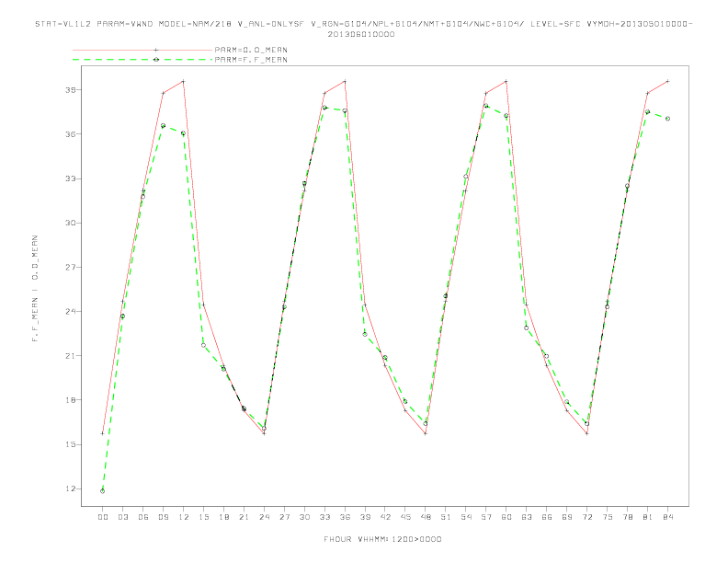This screenshot has height=563, width=728.
Task: Click the red plus data point at hour 36
Action: 345,81
